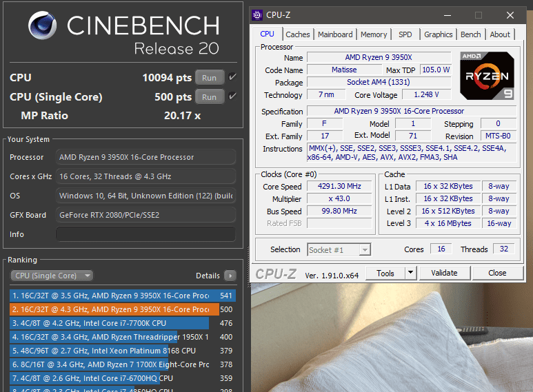This screenshot has height=392, width=533.
Task: Click the Code Name value Matisse
Action: point(344,70)
